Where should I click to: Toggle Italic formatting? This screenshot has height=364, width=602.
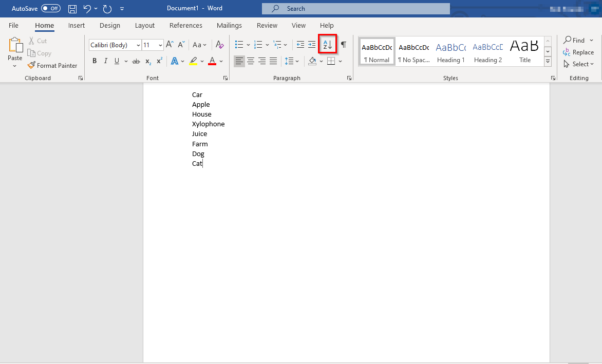pyautogui.click(x=106, y=61)
